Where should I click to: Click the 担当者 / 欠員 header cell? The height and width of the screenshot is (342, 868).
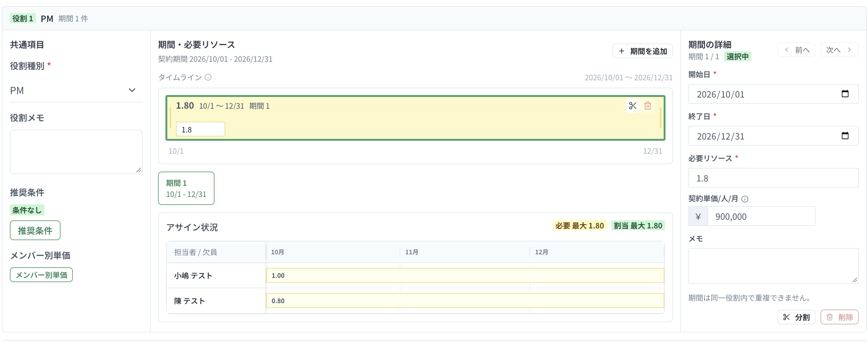pyautogui.click(x=216, y=252)
